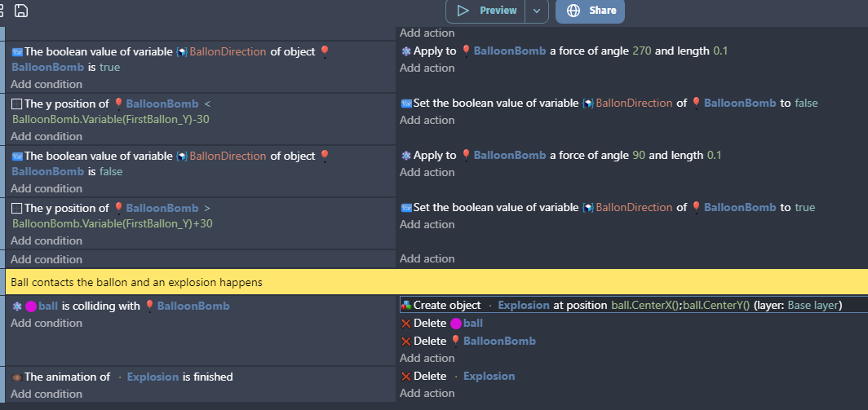This screenshot has width=868, height=410.
Task: Click the position icon in y position > condition
Action: point(16,209)
